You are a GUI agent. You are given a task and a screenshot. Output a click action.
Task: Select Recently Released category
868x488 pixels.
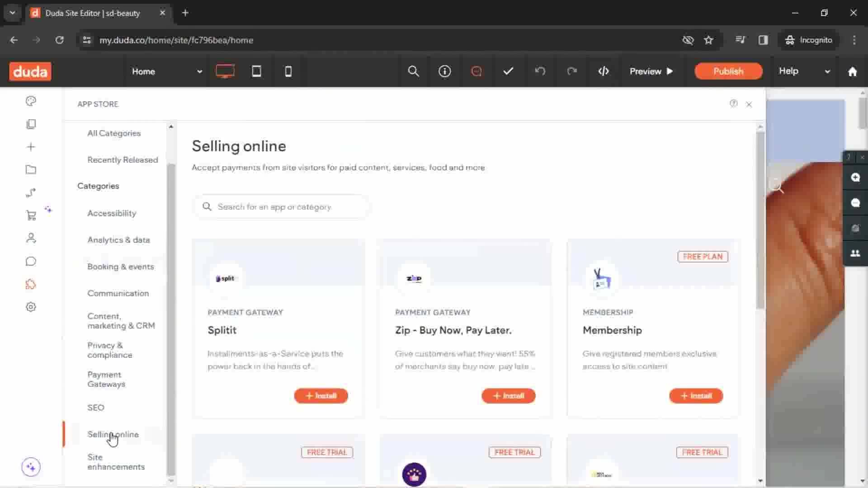(x=123, y=160)
